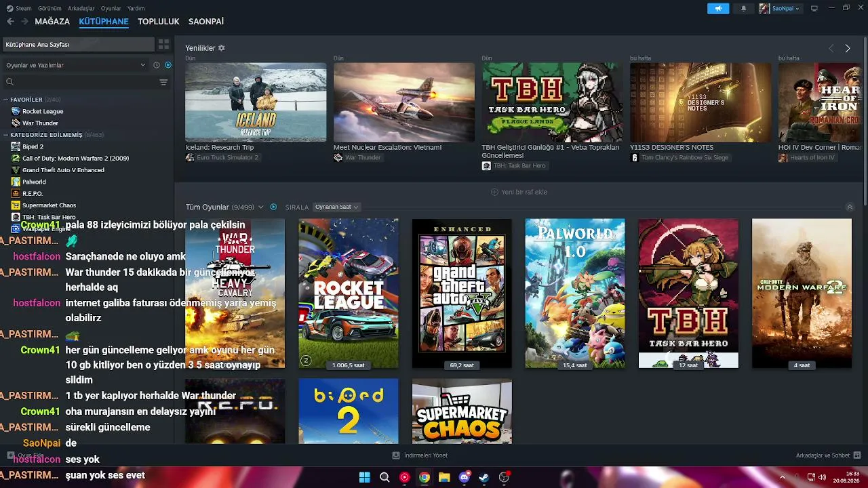Click the friends icon beside Arkadaşlar ve Sohbet
Viewport: 868px width, 488px height.
coord(857,455)
